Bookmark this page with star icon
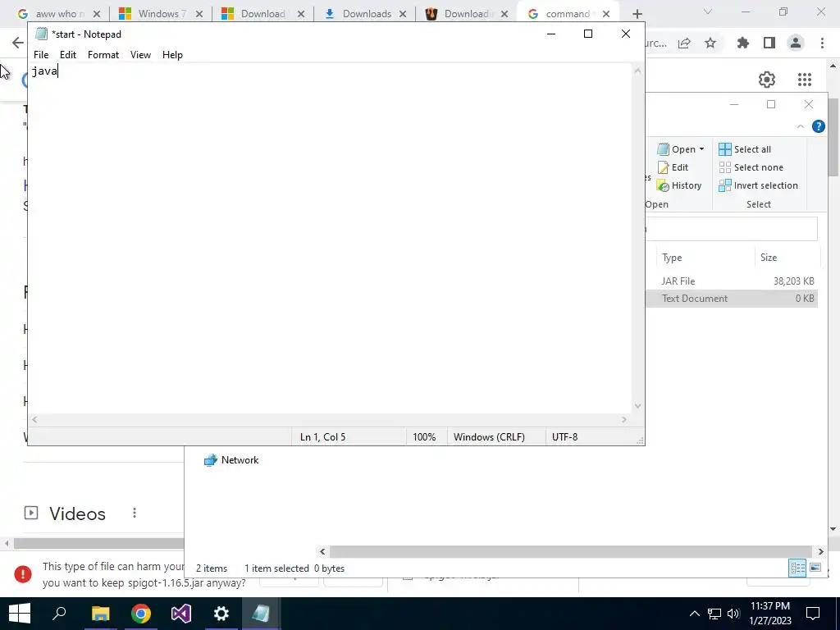This screenshot has width=840, height=630. click(710, 43)
